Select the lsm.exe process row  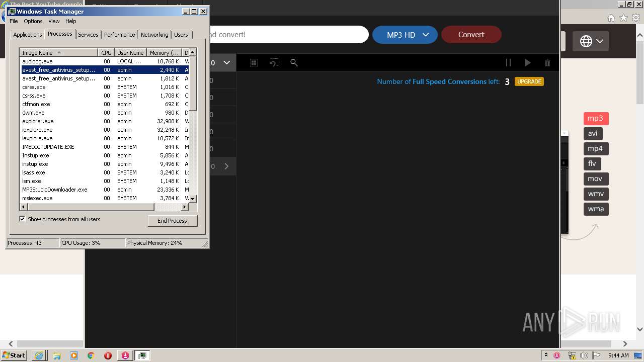(104, 181)
